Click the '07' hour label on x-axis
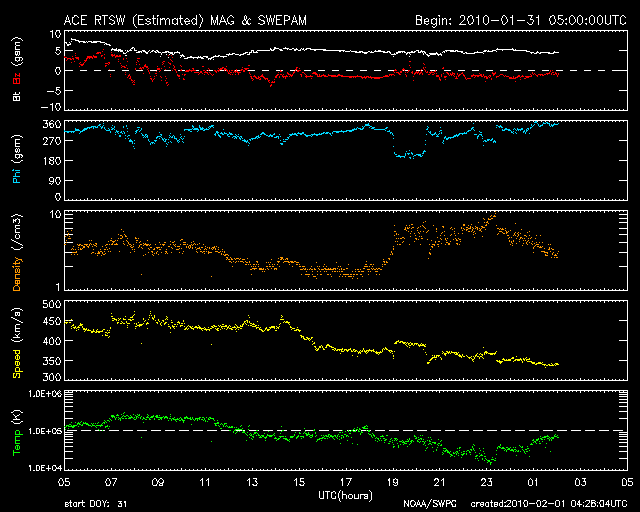The height and width of the screenshot is (512, 640). point(111,482)
